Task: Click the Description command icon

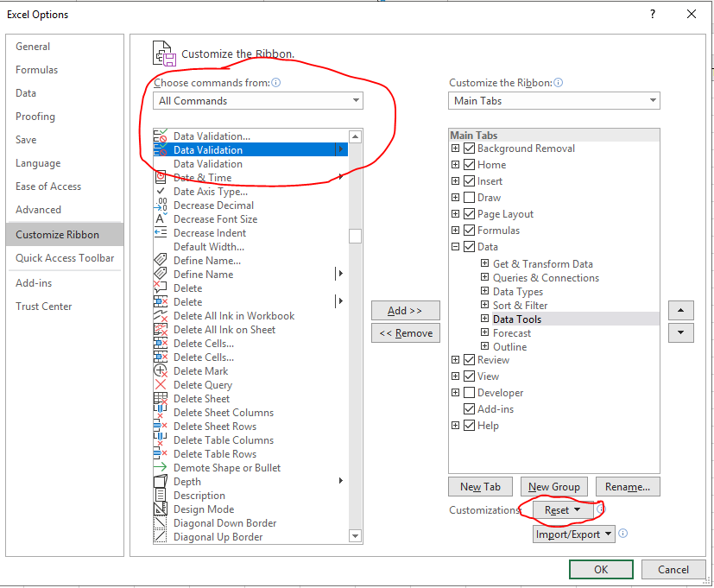Action: 161,495
